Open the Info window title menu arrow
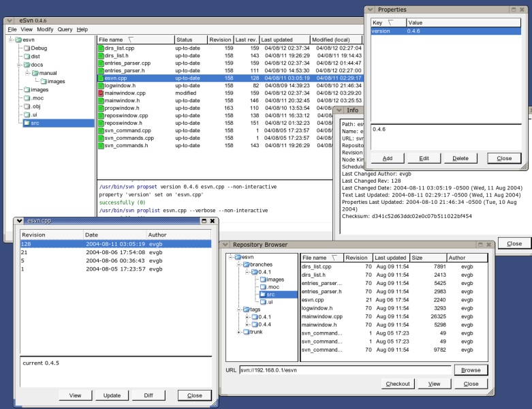The height and width of the screenshot is (409, 532). click(x=339, y=110)
